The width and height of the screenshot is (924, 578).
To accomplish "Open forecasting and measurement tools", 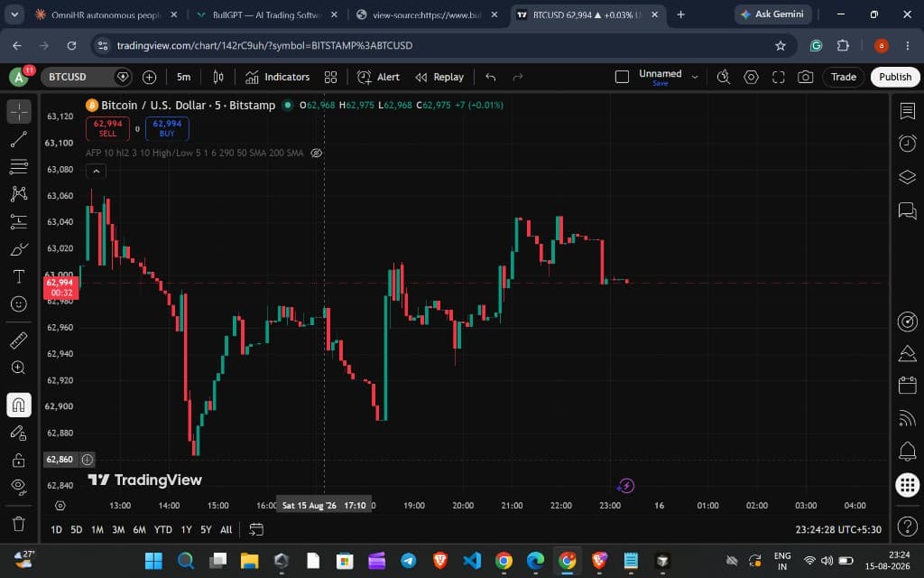I will pyautogui.click(x=19, y=222).
